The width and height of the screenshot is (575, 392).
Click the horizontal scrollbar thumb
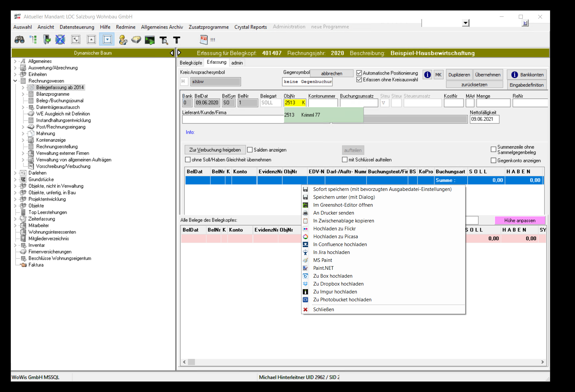pyautogui.click(x=192, y=362)
